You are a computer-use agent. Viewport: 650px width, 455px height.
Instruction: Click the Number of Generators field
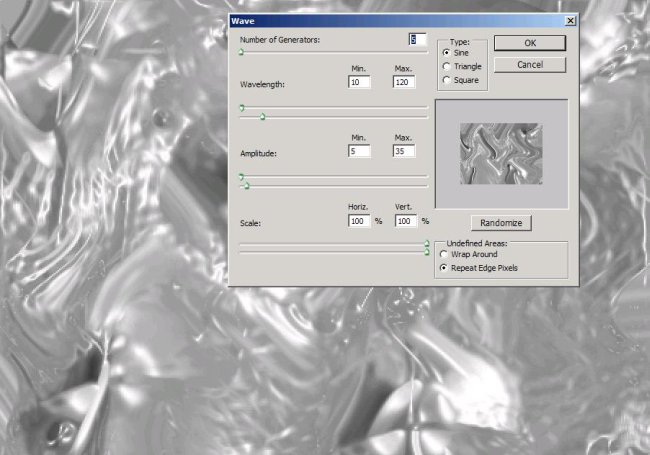pos(417,39)
